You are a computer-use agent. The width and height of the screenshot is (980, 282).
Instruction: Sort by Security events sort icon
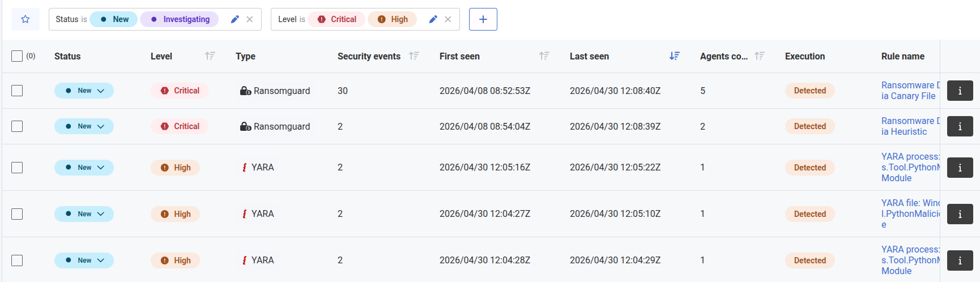[x=414, y=56]
